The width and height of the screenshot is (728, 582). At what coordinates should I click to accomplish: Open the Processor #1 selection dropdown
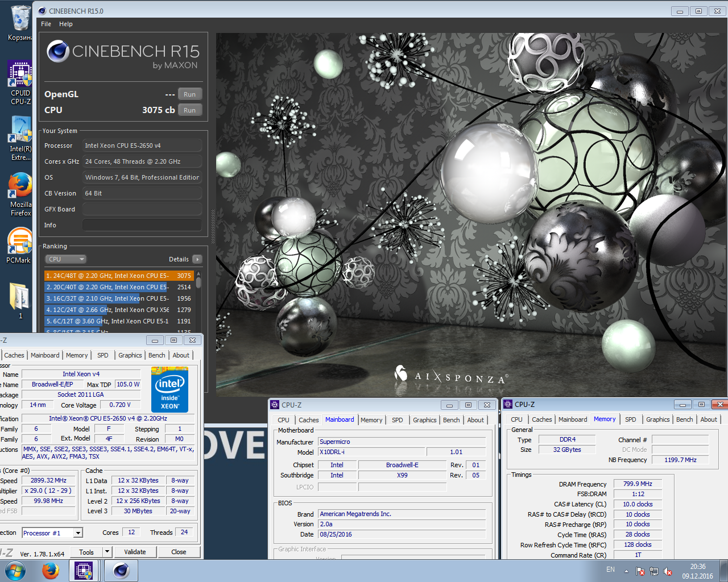[52, 533]
